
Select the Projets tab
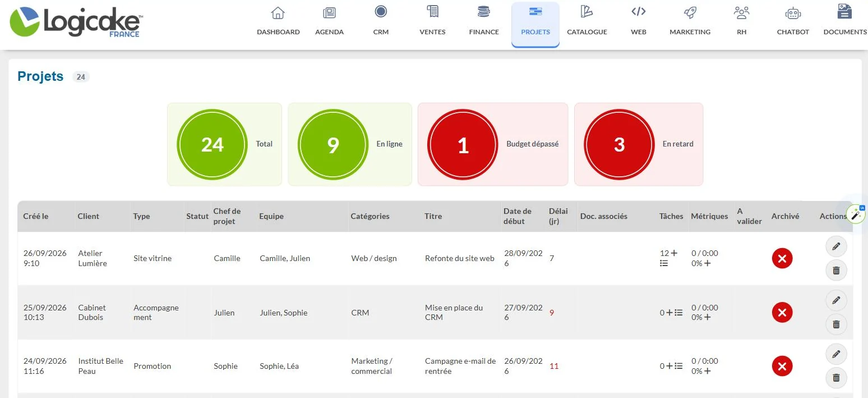(535, 24)
